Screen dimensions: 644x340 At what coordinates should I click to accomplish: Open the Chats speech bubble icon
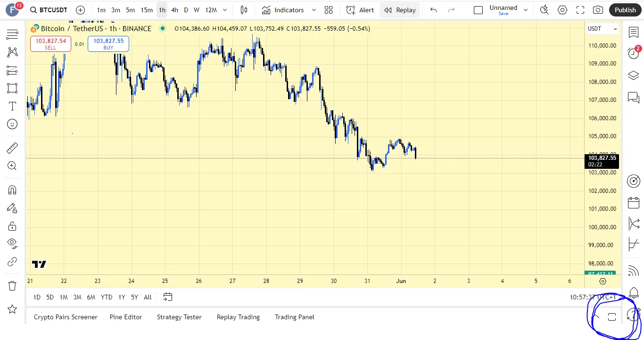point(634,98)
